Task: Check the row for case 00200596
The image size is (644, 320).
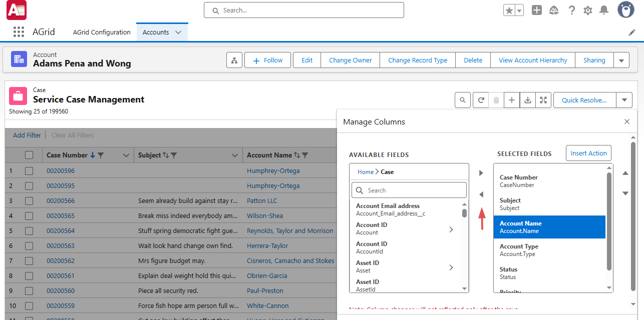Action: [x=29, y=171]
